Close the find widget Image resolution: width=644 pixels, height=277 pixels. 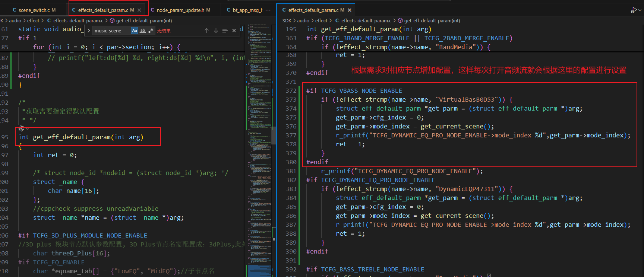[x=234, y=31]
